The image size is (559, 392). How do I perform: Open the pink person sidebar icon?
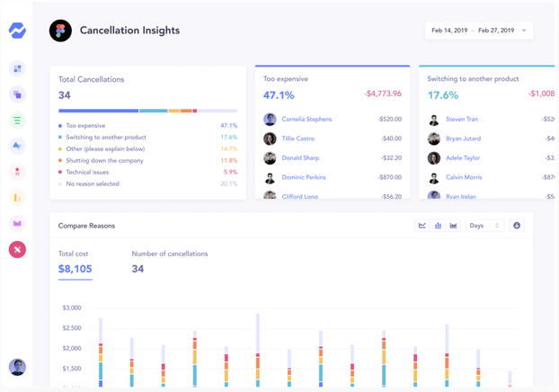coord(17,172)
